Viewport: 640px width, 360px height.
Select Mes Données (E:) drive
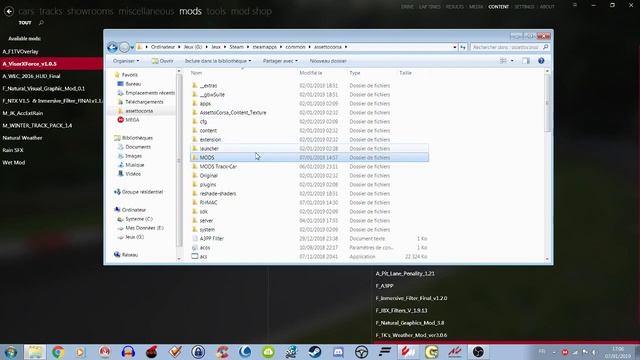click(x=141, y=228)
